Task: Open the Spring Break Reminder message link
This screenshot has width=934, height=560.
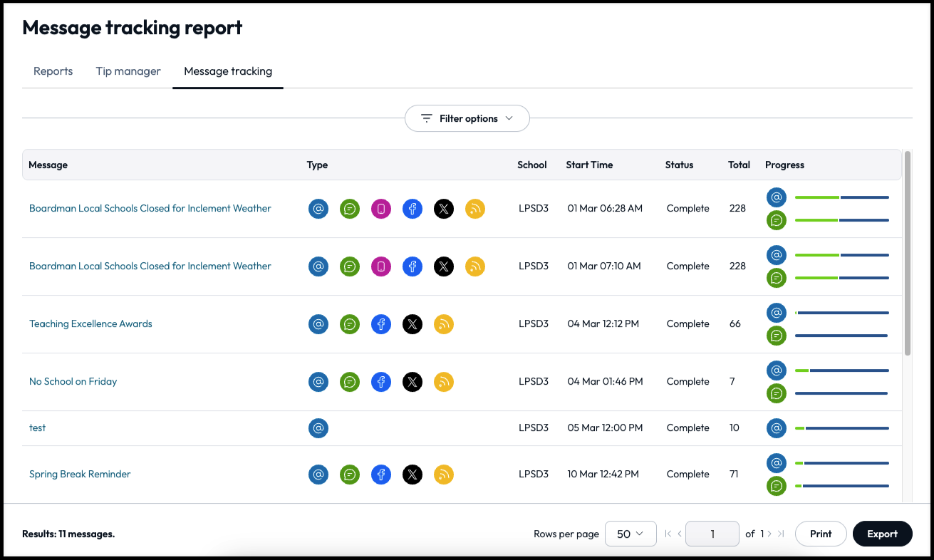Action: click(80, 475)
